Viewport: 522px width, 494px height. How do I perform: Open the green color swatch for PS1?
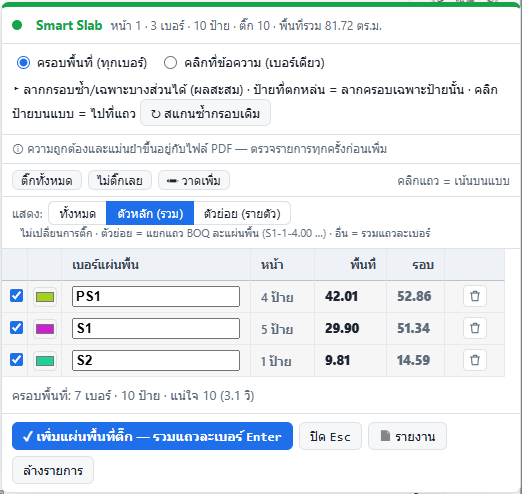[45, 297]
